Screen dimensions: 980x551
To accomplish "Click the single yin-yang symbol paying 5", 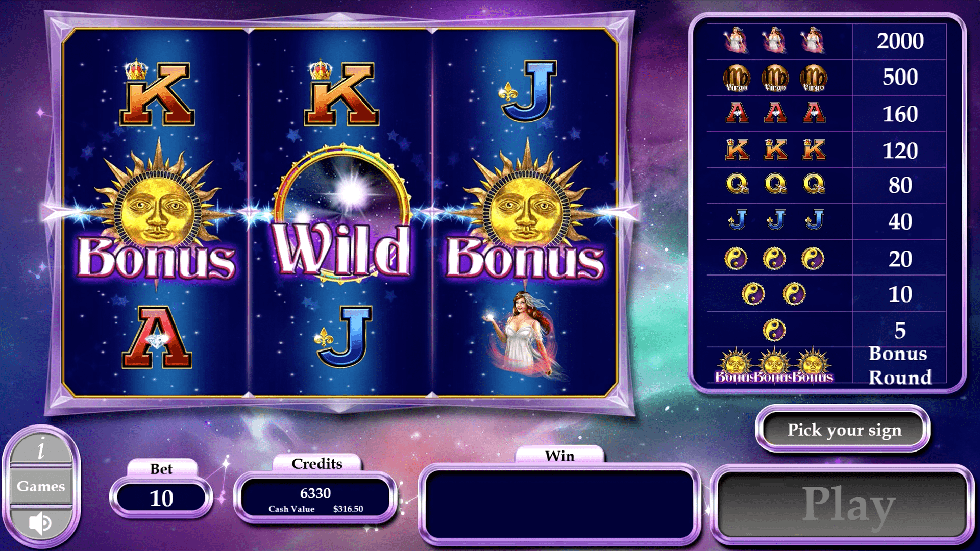I will [x=774, y=330].
